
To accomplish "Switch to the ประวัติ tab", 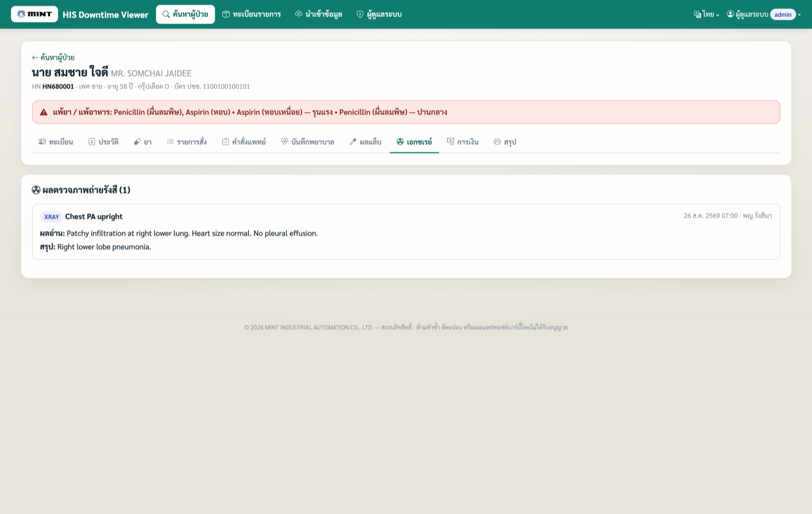I will tap(103, 142).
